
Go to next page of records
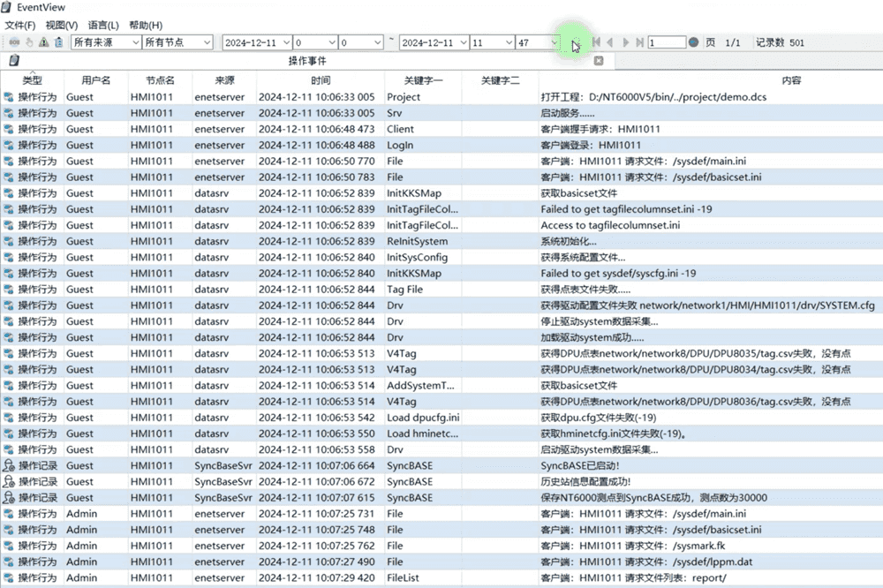625,42
